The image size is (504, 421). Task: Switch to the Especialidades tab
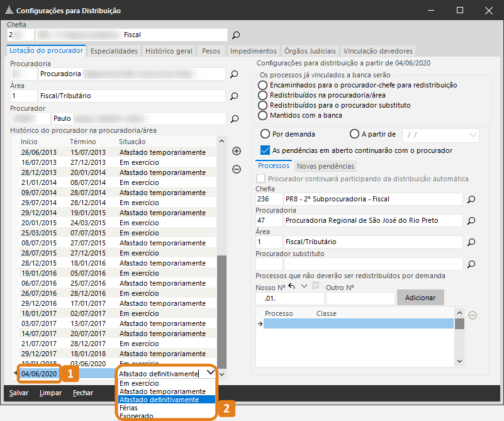click(x=114, y=51)
